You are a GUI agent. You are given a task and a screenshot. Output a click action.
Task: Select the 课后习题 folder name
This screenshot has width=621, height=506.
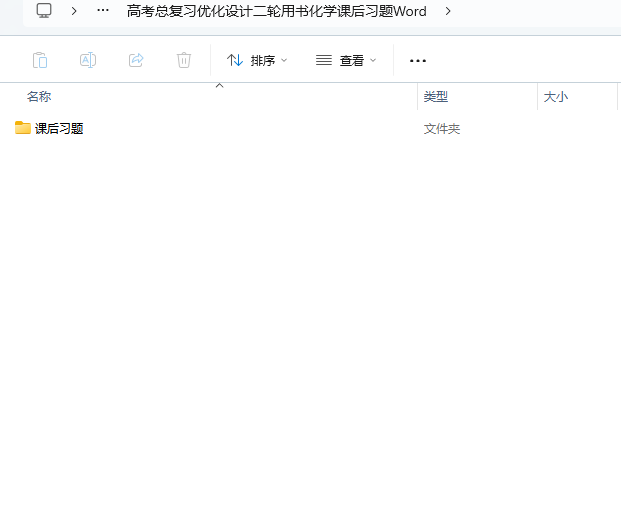click(x=59, y=129)
